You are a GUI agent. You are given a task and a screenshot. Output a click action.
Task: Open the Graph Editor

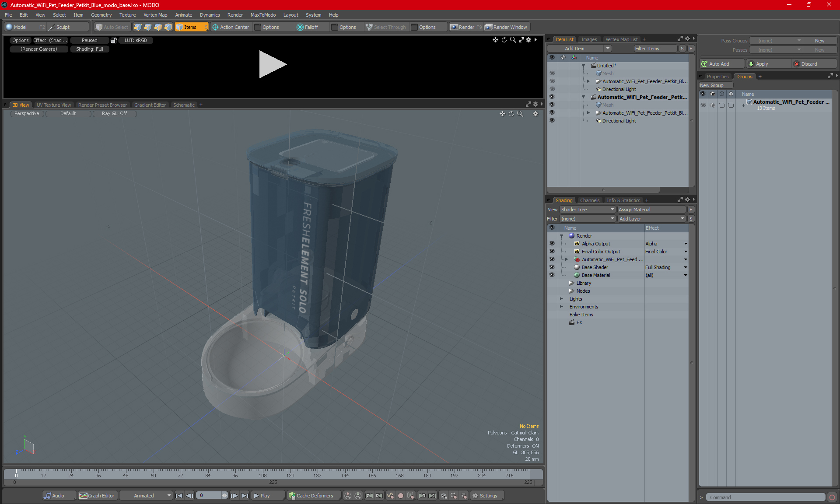[x=97, y=496]
